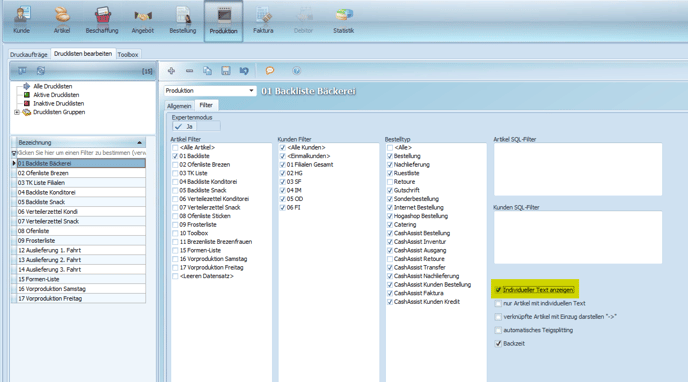688x382 pixels.
Task: Select 04 Backliste Konditorei in list
Action: click(81, 193)
